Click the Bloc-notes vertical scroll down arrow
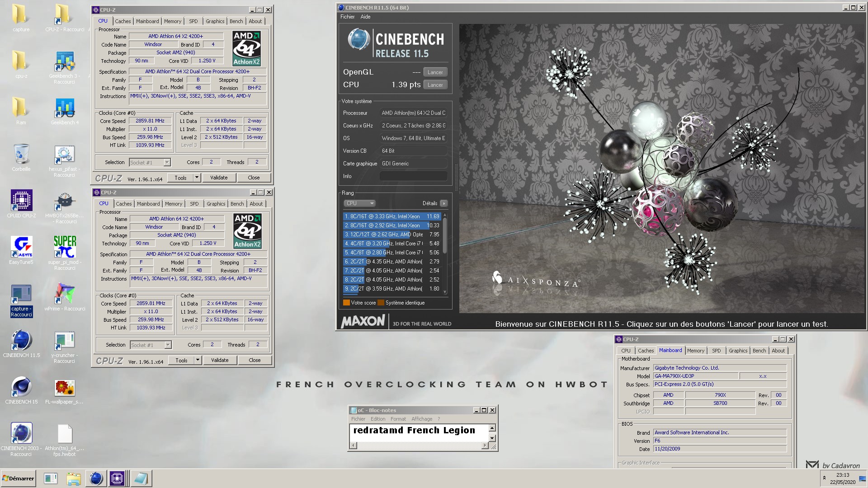 492,438
